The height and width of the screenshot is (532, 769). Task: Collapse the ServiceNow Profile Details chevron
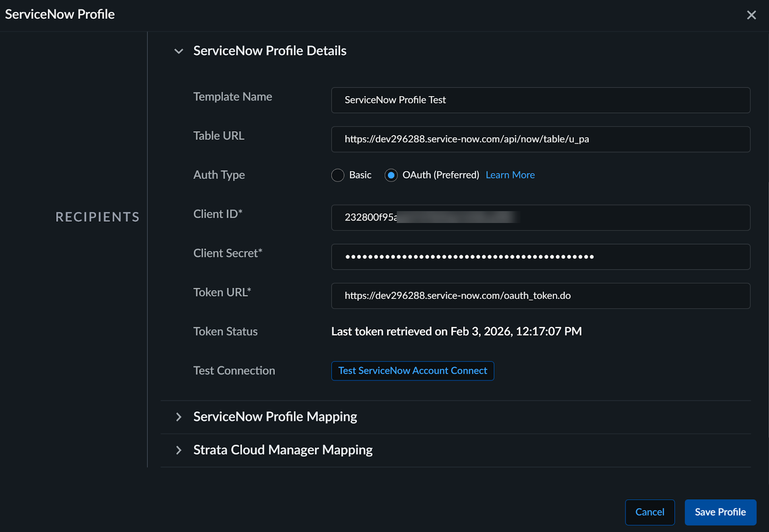tap(179, 51)
